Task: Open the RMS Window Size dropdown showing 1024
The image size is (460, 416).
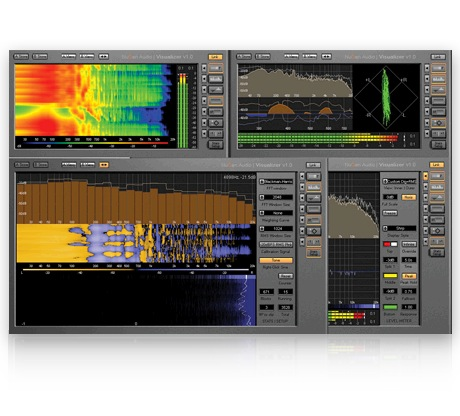Action: pos(276,229)
